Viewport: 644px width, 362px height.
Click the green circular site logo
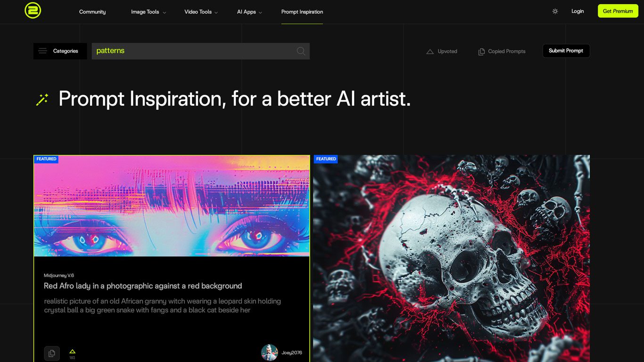click(33, 10)
